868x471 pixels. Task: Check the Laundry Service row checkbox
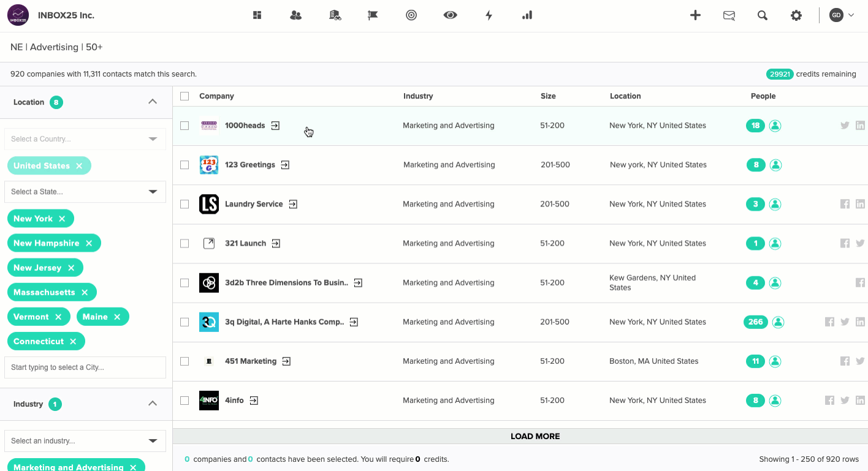click(185, 204)
